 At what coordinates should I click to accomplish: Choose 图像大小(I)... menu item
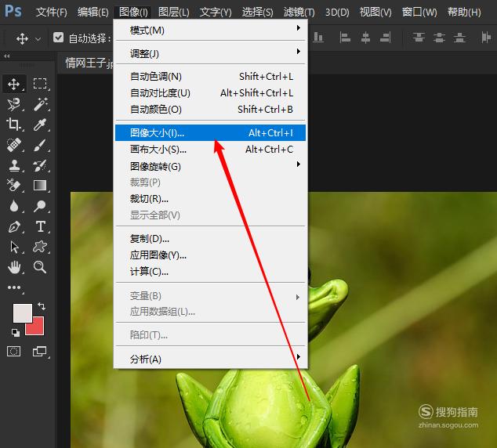tap(210, 132)
